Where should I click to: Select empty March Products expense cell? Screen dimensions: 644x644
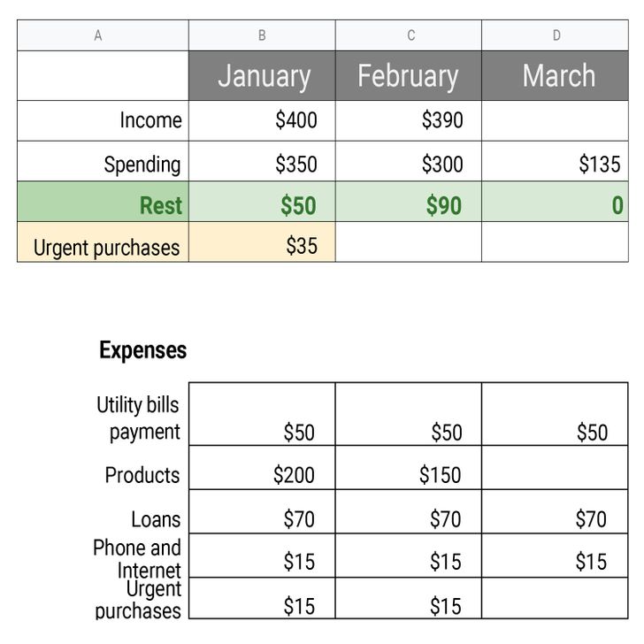point(555,467)
